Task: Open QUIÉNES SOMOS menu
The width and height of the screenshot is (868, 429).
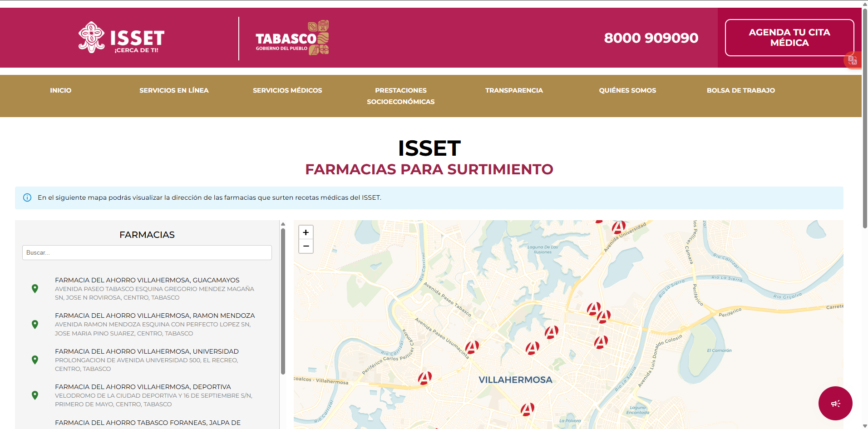Action: [x=627, y=90]
